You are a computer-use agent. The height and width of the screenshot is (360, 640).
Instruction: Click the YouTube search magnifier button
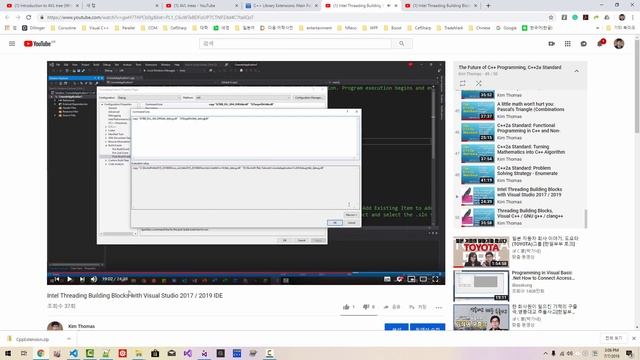coord(402,44)
